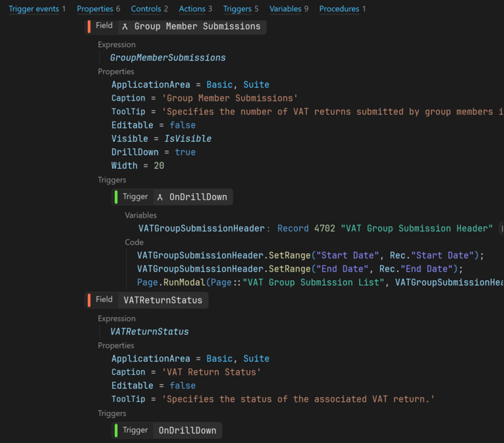Image resolution: width=504 pixels, height=443 pixels.
Task: Open the Procedures section link
Action: pyautogui.click(x=339, y=9)
